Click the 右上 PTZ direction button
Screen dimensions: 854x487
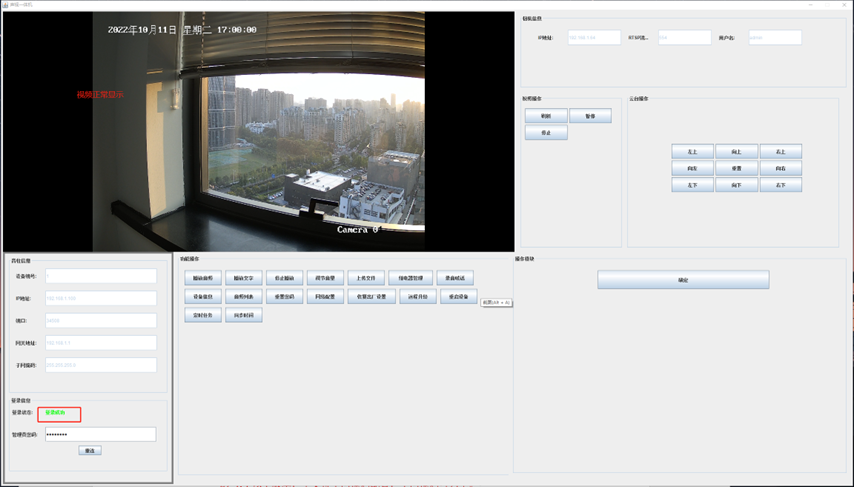pyautogui.click(x=781, y=152)
